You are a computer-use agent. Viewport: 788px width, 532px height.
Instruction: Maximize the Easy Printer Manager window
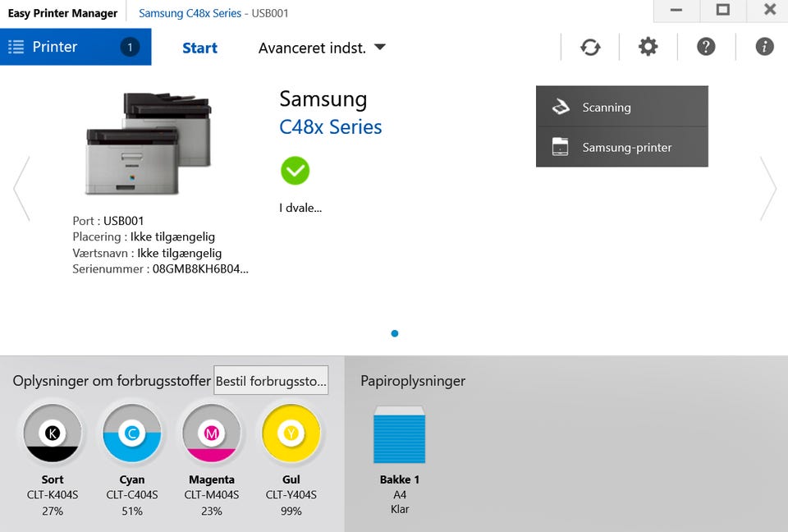point(722,10)
